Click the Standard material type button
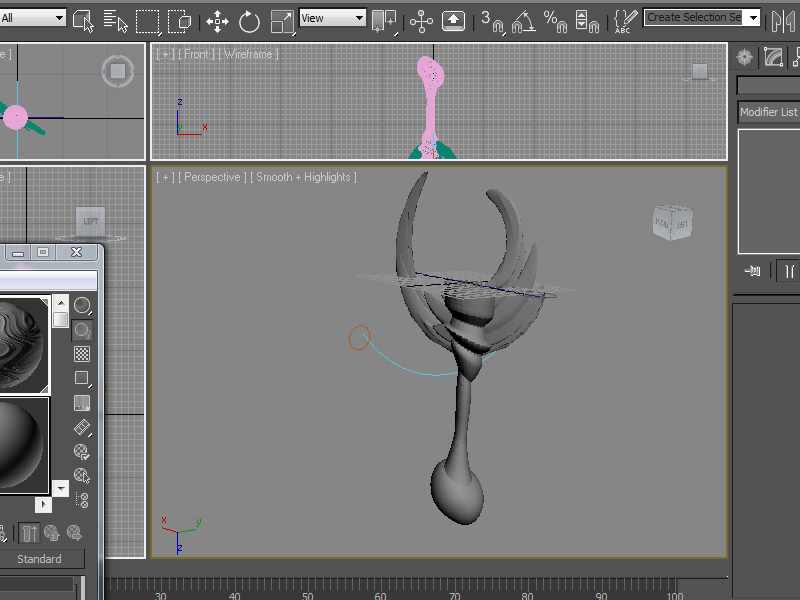Image resolution: width=800 pixels, height=600 pixels. (39, 559)
